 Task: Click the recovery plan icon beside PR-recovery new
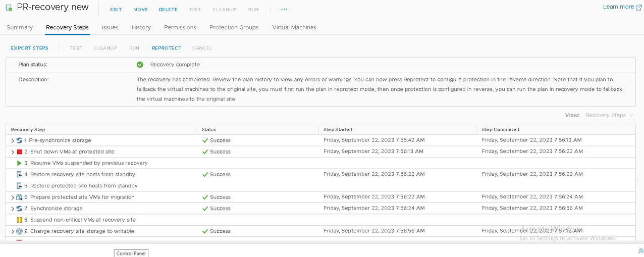tap(9, 8)
